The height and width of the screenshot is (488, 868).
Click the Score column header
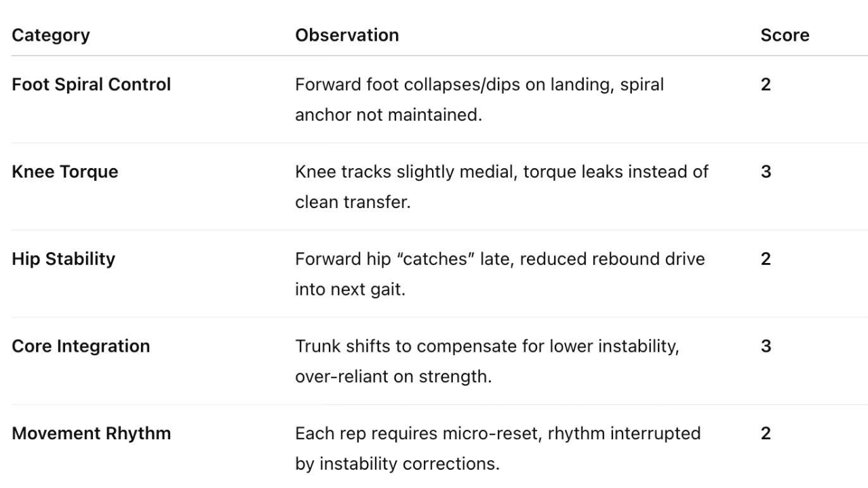point(785,35)
